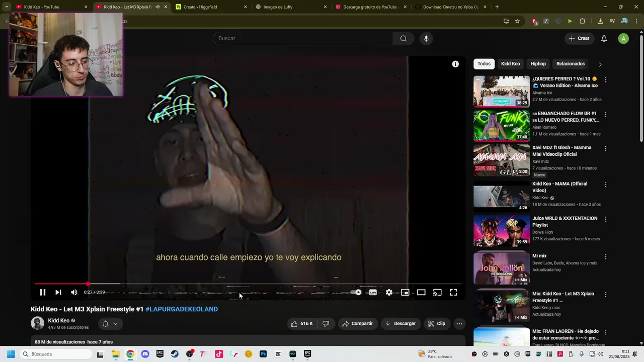Select the Relacionados filter chip

click(x=571, y=64)
